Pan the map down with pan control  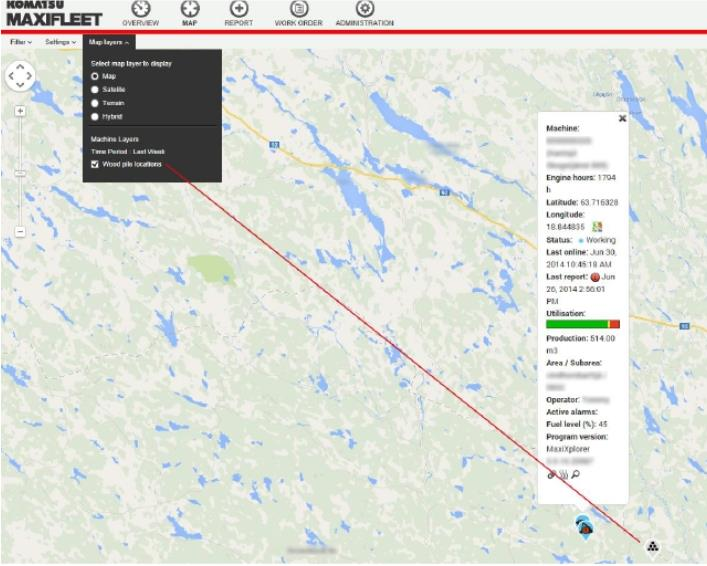[x=20, y=85]
